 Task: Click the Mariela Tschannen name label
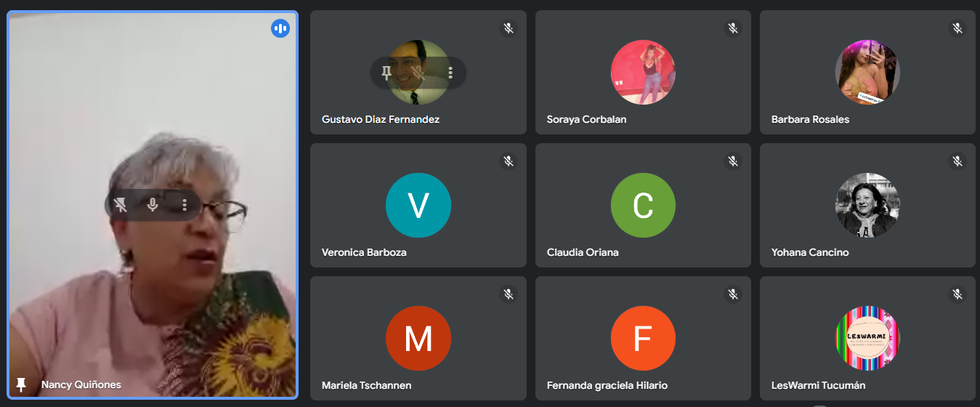point(365,385)
